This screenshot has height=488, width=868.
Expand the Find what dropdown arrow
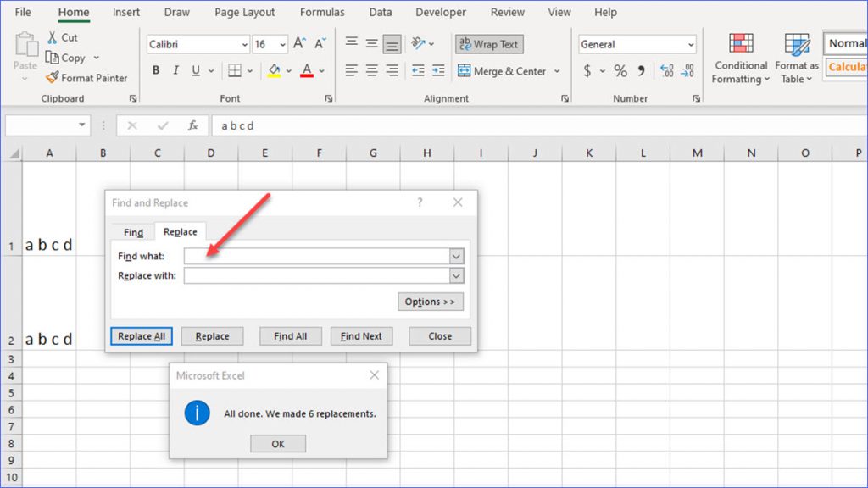pos(456,255)
